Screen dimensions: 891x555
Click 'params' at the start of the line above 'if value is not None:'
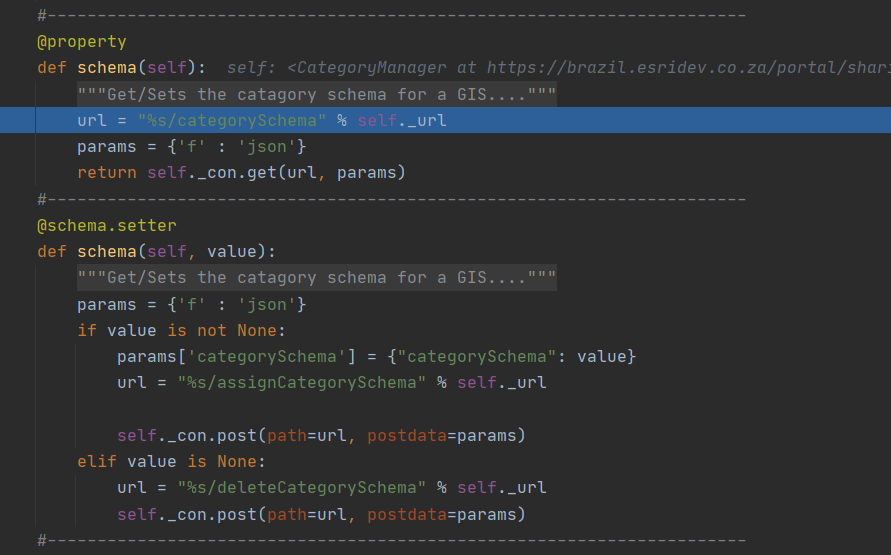point(107,304)
